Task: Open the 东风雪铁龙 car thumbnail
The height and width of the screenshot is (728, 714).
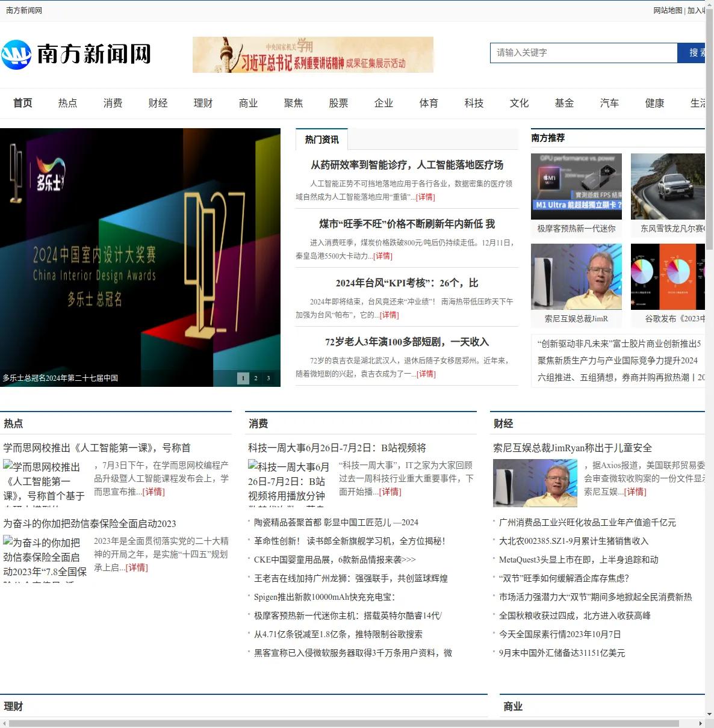Action: pyautogui.click(x=668, y=187)
